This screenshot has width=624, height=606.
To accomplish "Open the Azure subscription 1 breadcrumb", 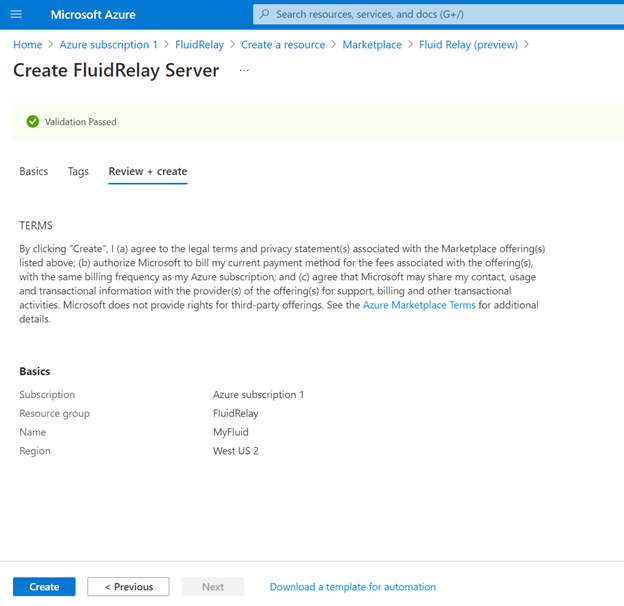I will (108, 45).
